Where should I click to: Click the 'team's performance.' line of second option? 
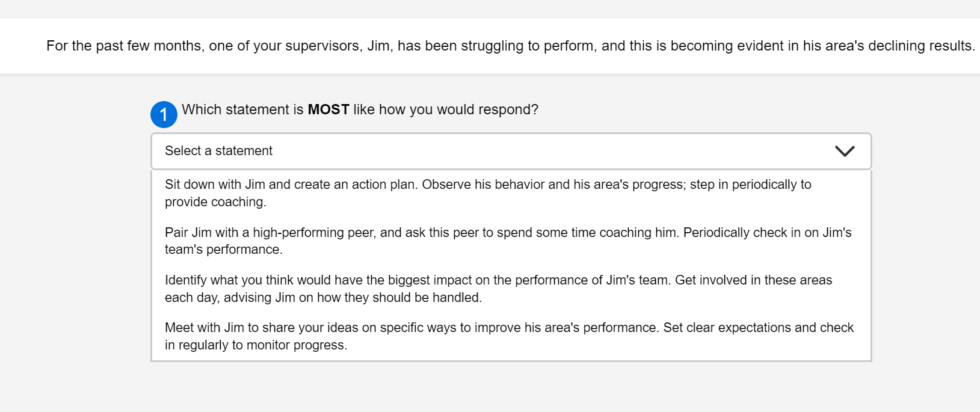click(x=223, y=250)
